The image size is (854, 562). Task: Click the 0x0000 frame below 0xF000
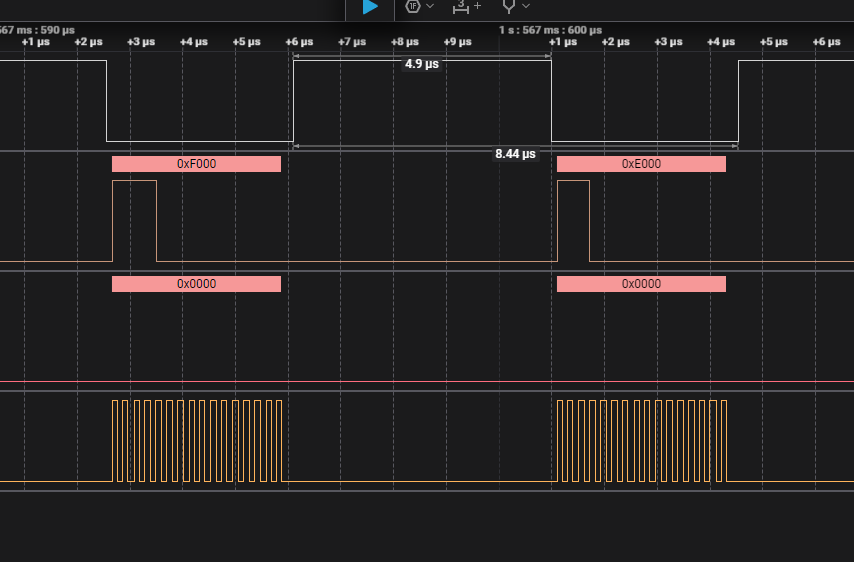[x=196, y=284]
